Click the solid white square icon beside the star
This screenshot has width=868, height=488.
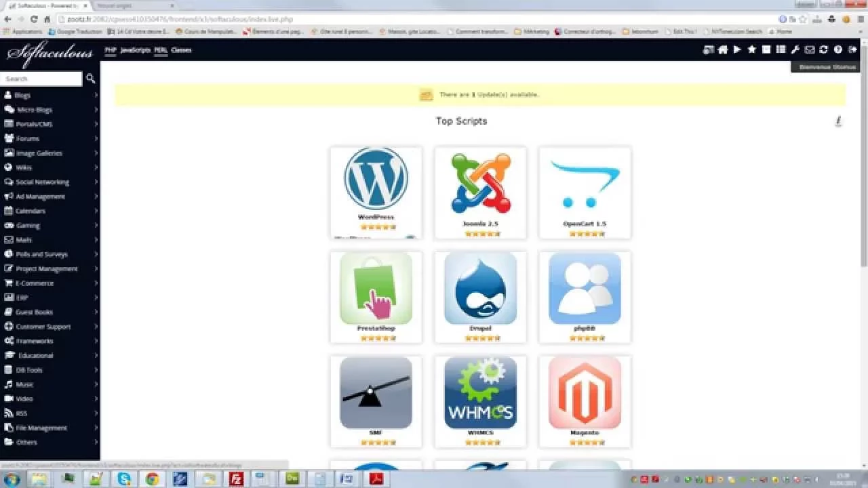click(766, 49)
